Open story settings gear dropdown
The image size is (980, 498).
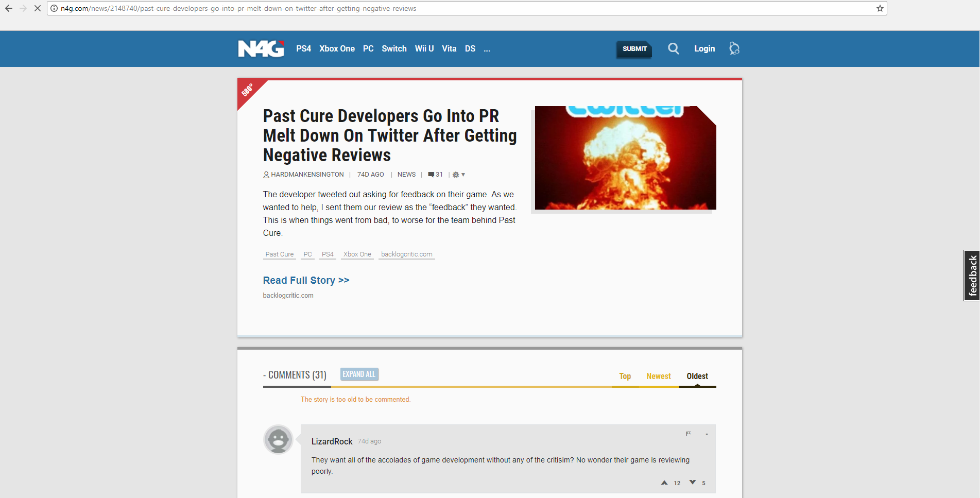tap(458, 175)
